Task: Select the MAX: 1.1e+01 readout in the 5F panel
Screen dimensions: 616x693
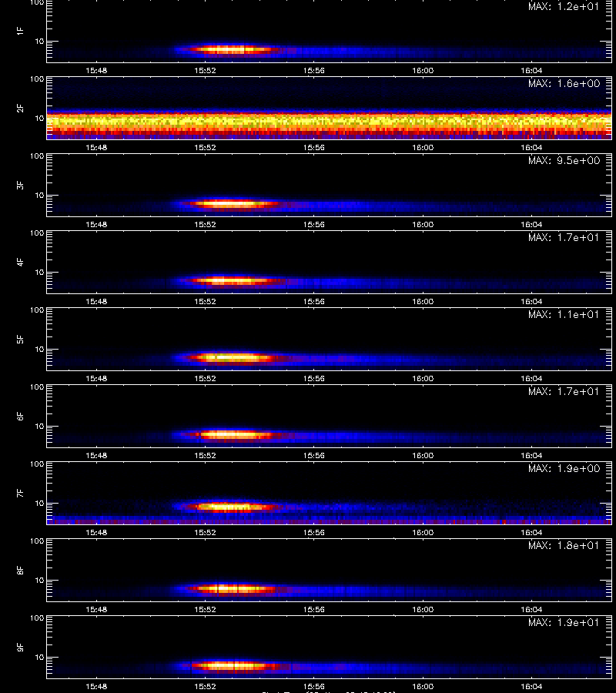Action: [x=564, y=314]
